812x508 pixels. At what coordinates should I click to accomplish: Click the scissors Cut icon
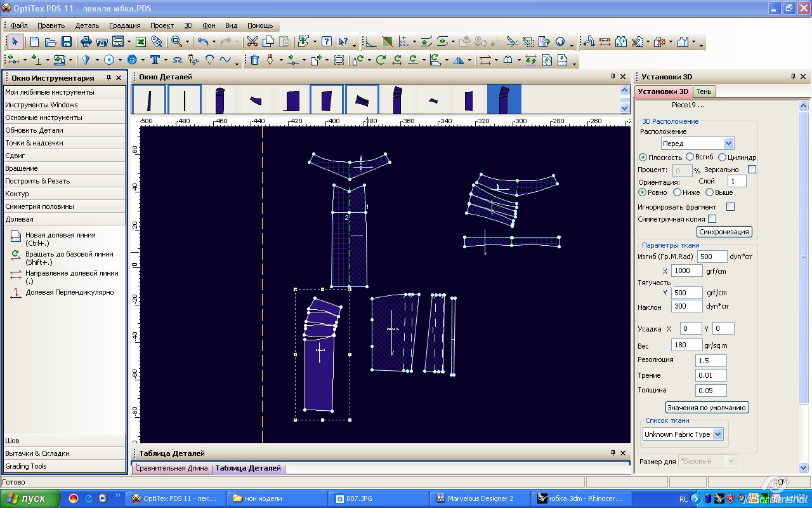(252, 42)
